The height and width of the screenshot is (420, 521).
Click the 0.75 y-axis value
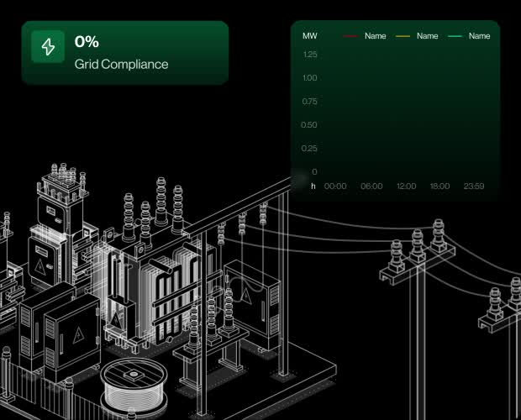pos(310,102)
